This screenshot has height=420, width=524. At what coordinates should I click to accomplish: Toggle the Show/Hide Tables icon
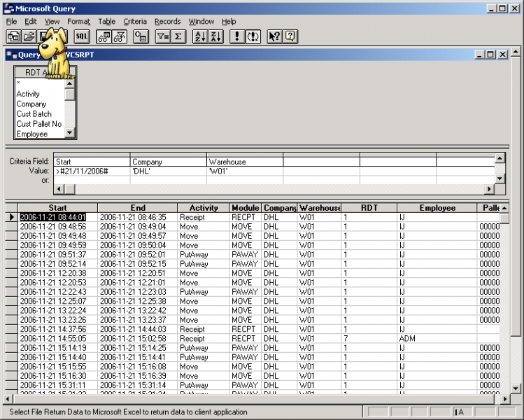[x=104, y=36]
